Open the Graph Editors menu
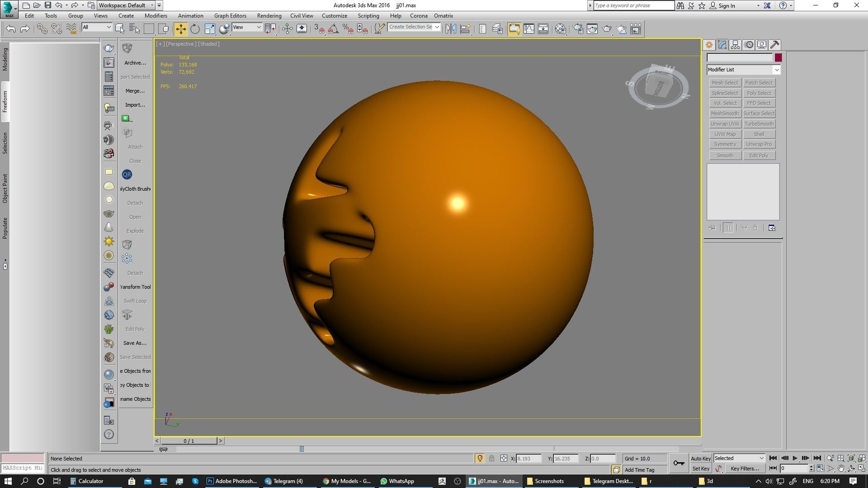The width and height of the screenshot is (868, 488). pyautogui.click(x=230, y=16)
